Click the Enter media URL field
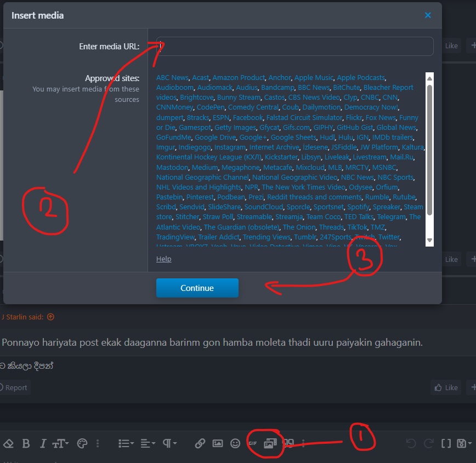 (x=295, y=46)
